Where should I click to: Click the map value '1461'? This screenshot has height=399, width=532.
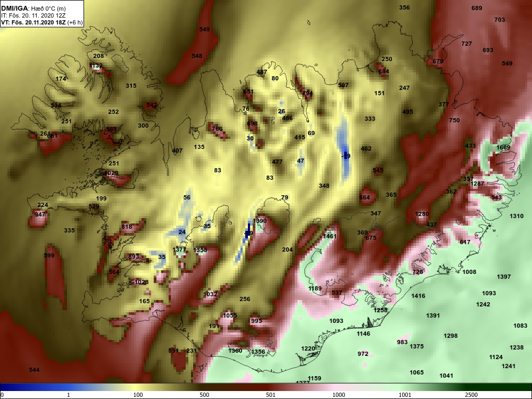pos(330,236)
